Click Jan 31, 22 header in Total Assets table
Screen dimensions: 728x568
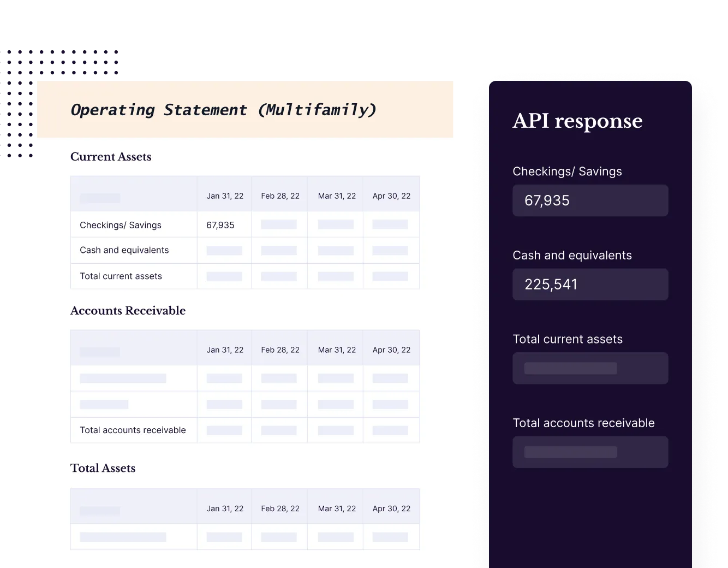click(x=225, y=508)
